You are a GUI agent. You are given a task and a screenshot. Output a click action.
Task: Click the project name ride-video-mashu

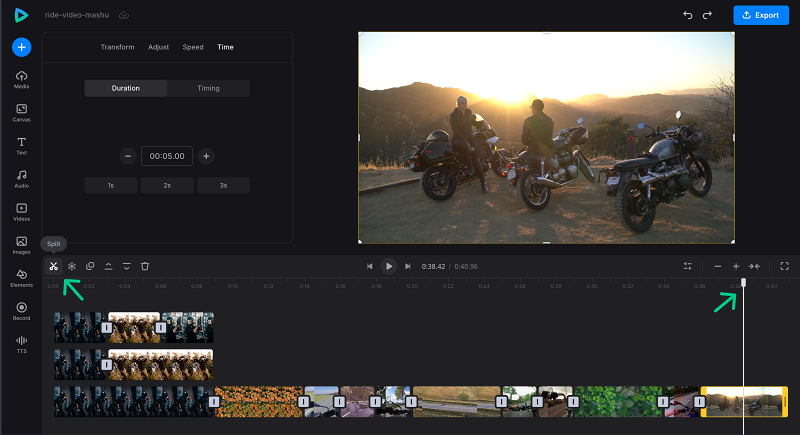point(77,15)
